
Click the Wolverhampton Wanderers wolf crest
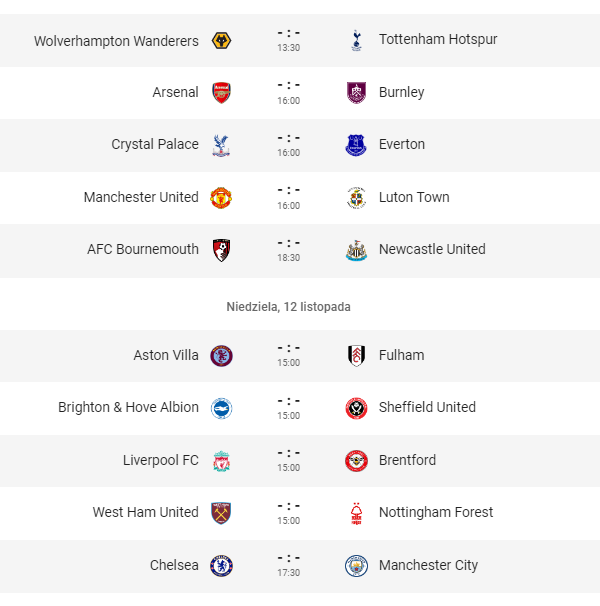(x=222, y=41)
